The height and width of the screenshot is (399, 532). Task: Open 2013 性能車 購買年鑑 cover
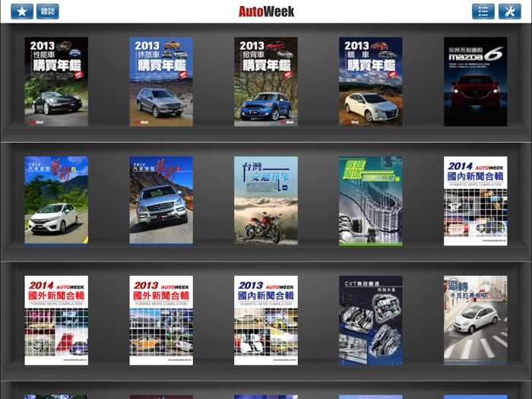(x=56, y=82)
